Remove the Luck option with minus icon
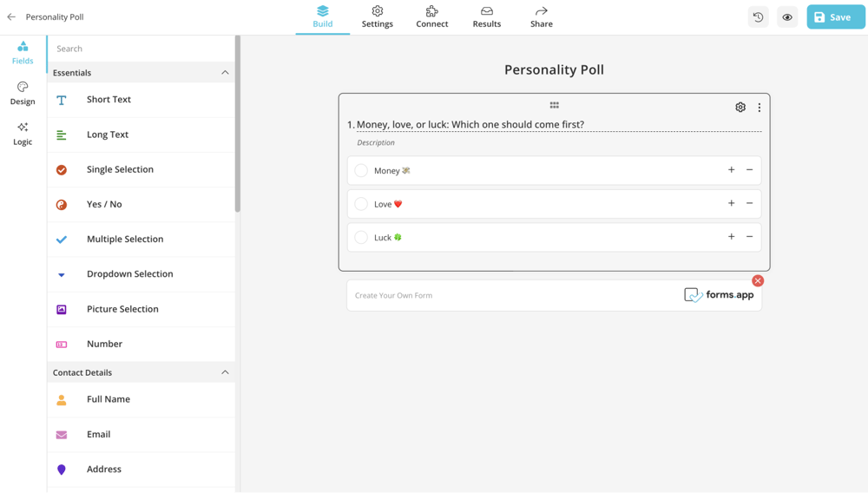The height and width of the screenshot is (493, 868). 750,237
